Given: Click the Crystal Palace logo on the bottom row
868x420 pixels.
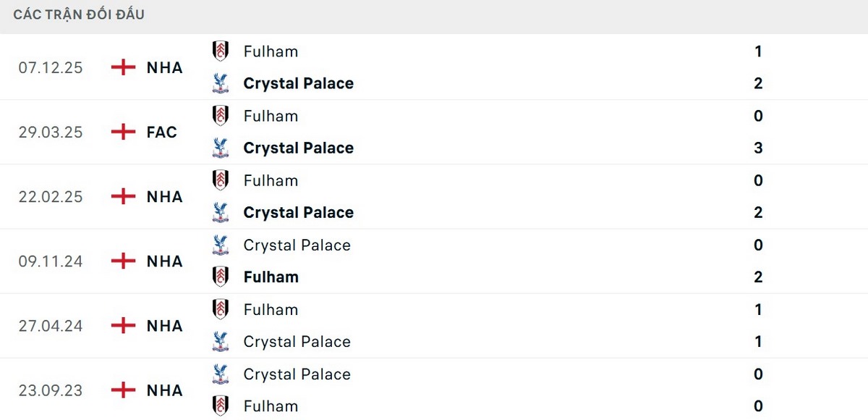Looking at the screenshot, I should [x=221, y=374].
